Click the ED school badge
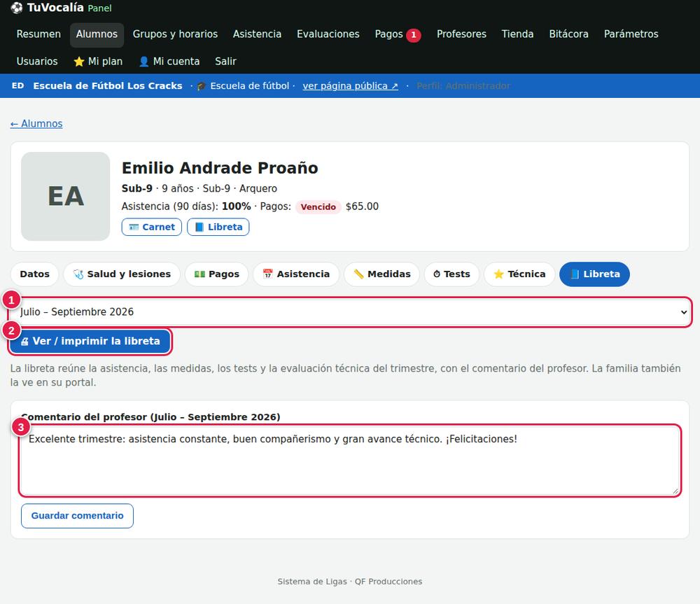Image resolution: width=700 pixels, height=604 pixels. click(x=18, y=85)
